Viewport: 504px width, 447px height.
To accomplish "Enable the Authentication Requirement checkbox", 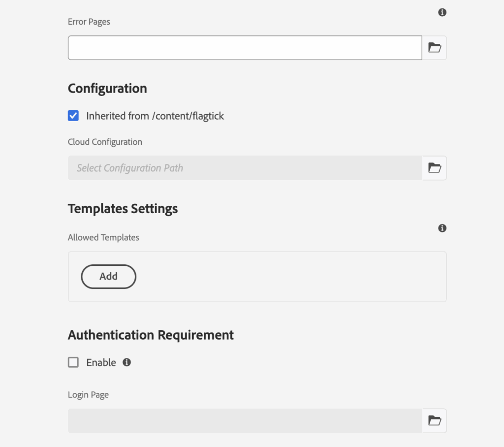I will (x=73, y=362).
